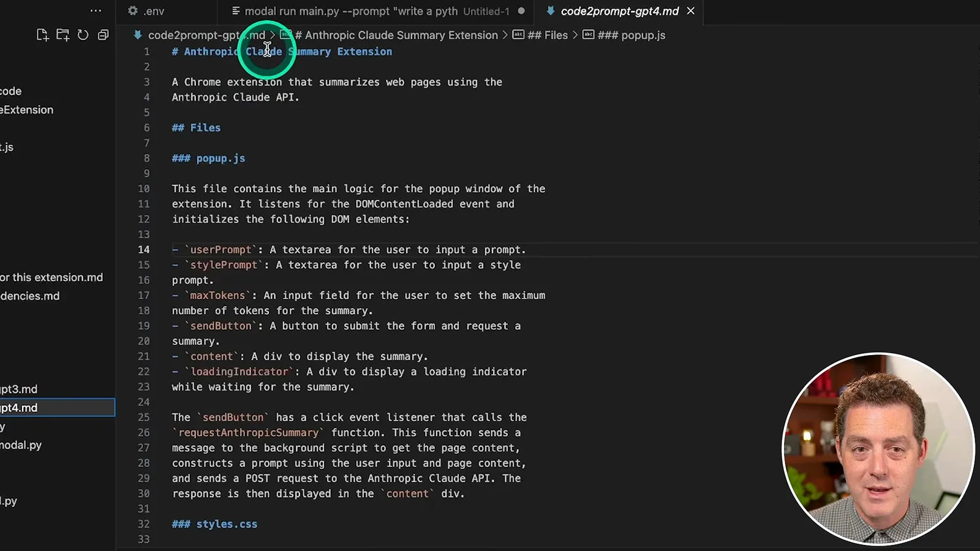Click the `userPrompt` code token
Image resolution: width=980 pixels, height=551 pixels.
point(221,250)
